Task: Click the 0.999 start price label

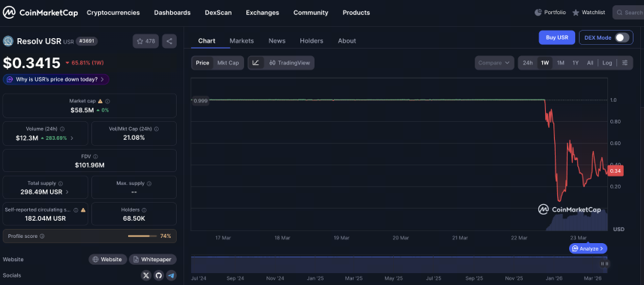Action: (x=200, y=100)
